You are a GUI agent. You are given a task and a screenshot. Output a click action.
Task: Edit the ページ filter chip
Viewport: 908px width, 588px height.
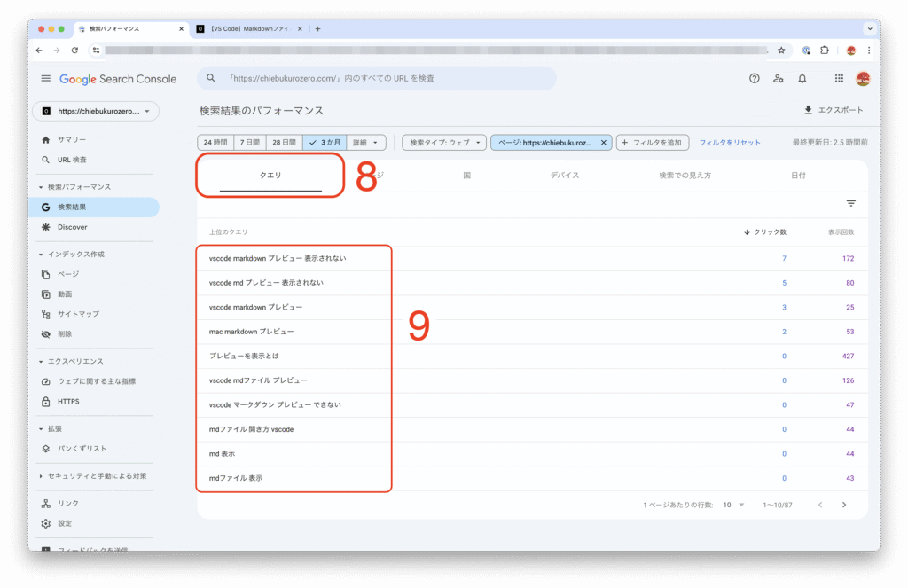pos(544,143)
